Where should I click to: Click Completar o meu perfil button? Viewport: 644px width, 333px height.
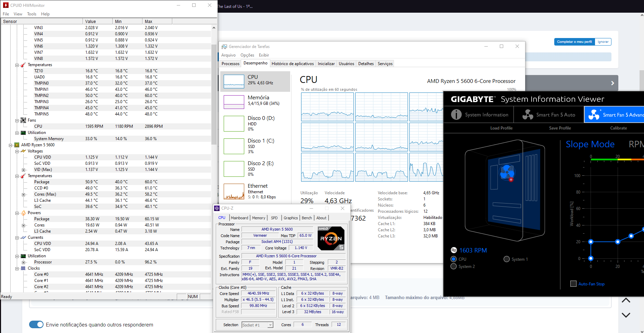(x=574, y=42)
